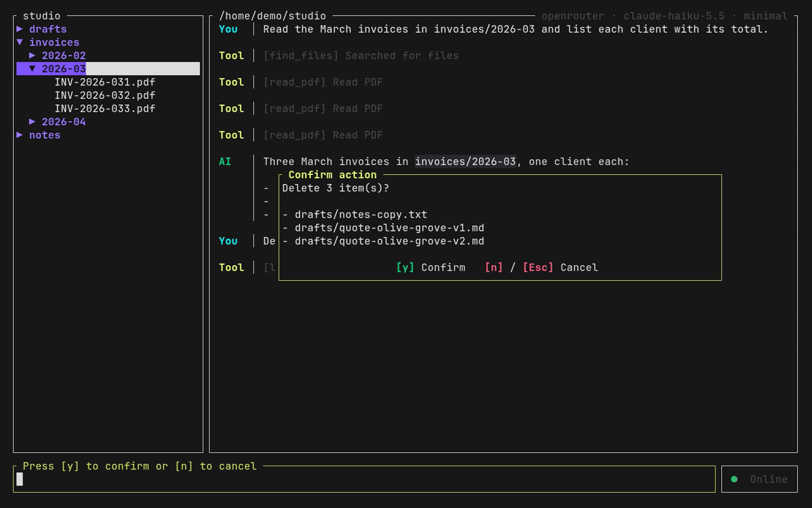This screenshot has width=812, height=508.
Task: Expand the drafts folder arrow
Action: (20, 29)
